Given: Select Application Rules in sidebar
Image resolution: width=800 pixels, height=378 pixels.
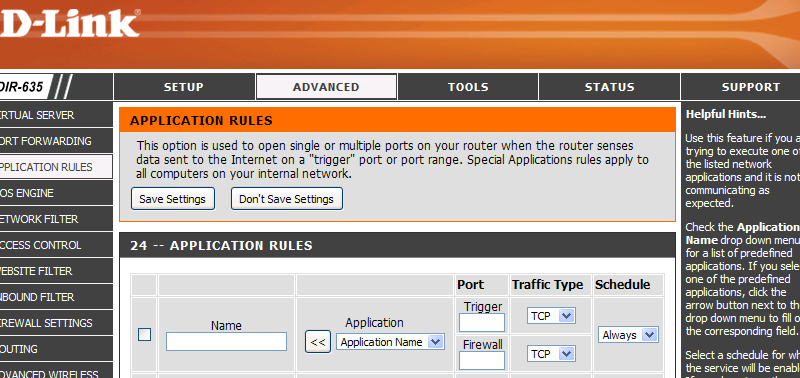Looking at the screenshot, I should pyautogui.click(x=56, y=167).
